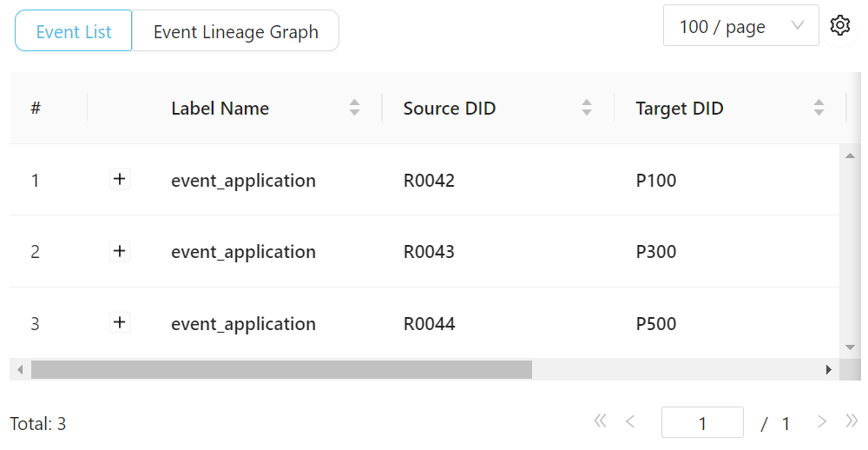Jump to last page double-arrow
This screenshot has height=450, width=868.
852,422
